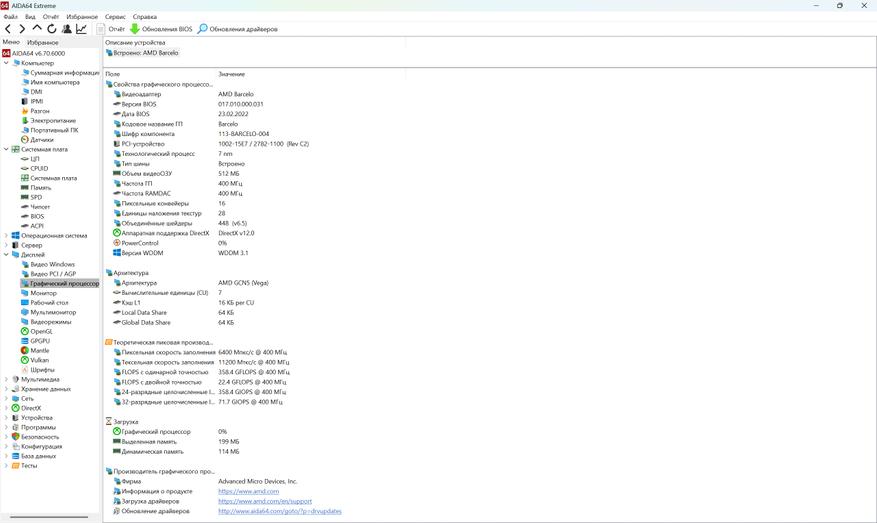
Task: Click the Значение column header
Action: point(232,74)
